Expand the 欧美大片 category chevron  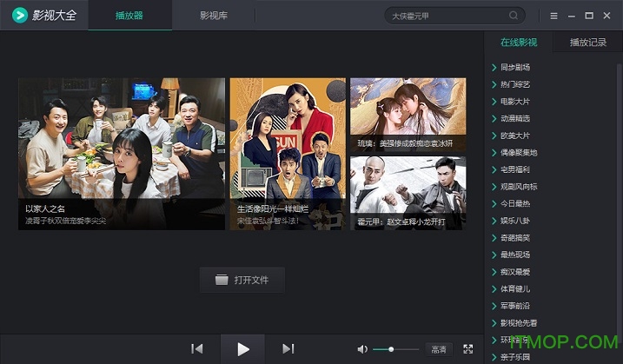pos(494,136)
